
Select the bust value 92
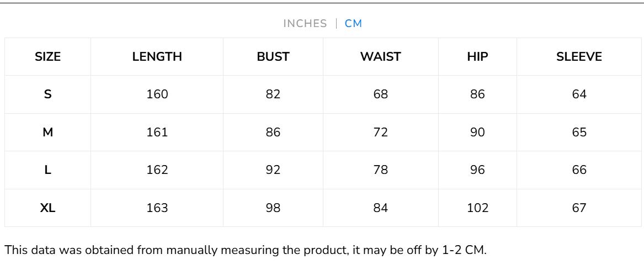273,170
